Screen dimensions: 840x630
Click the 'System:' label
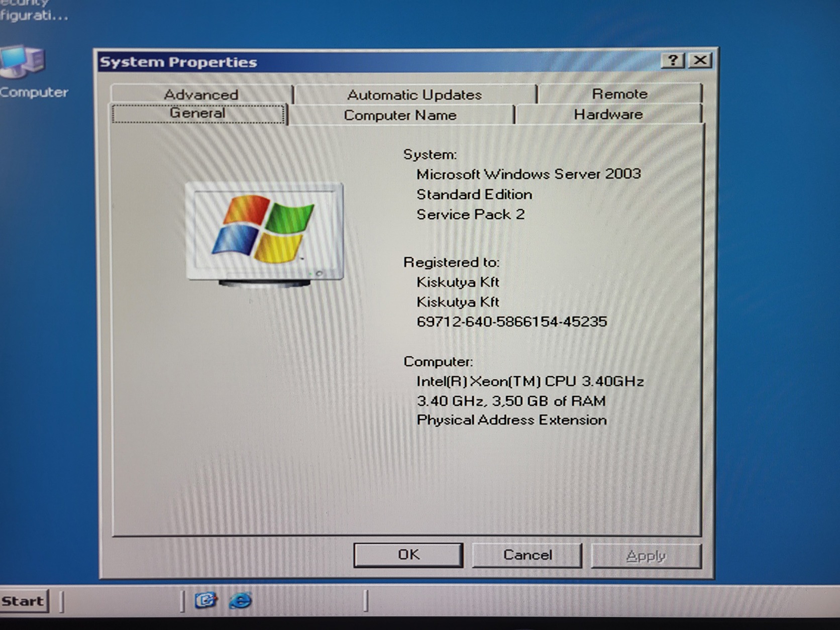[430, 154]
